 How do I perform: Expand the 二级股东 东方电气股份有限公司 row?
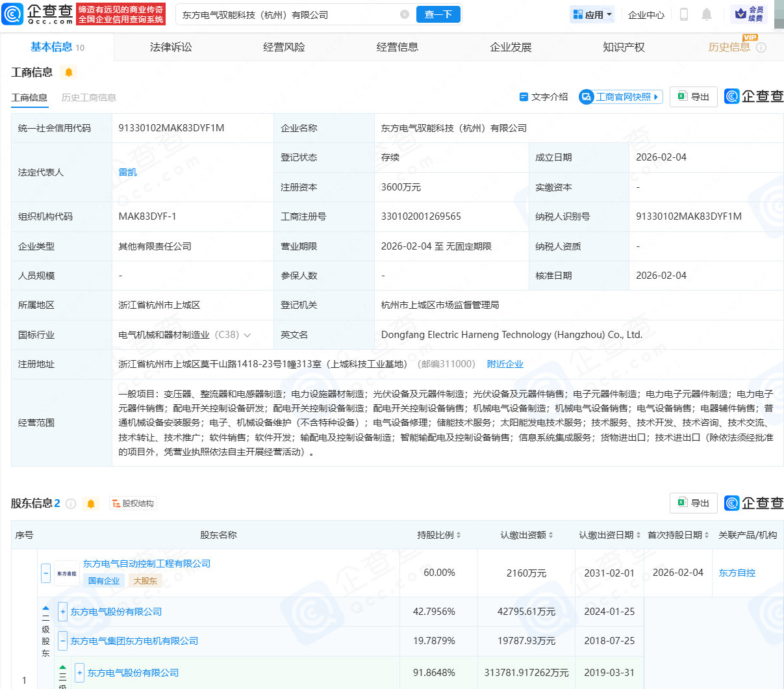click(63, 612)
